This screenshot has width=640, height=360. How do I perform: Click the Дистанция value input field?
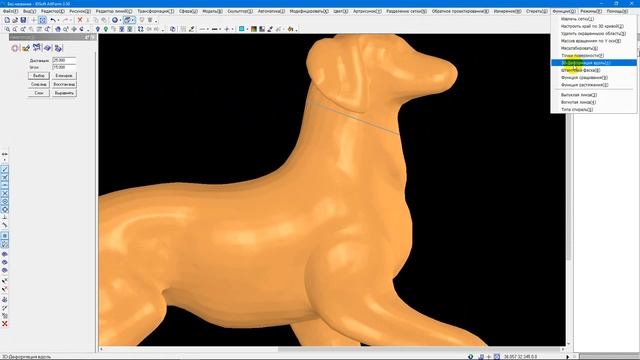[x=64, y=60]
